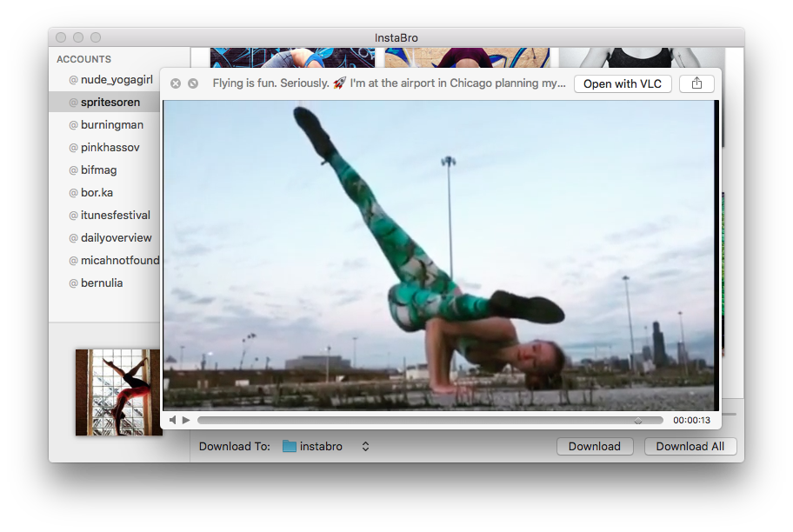Click the share icon button
This screenshot has height=532, width=793.
[x=696, y=83]
